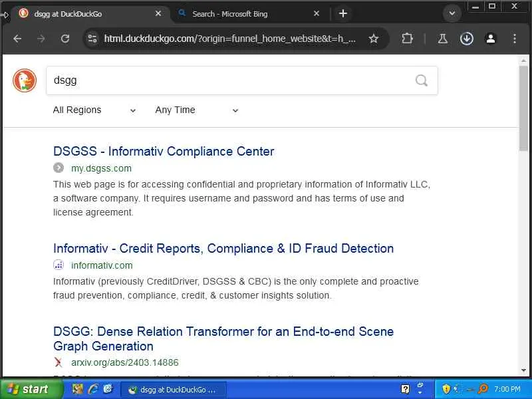This screenshot has height=399, width=532.
Task: Click the DuckDuckGo logo
Action: pyautogui.click(x=25, y=80)
